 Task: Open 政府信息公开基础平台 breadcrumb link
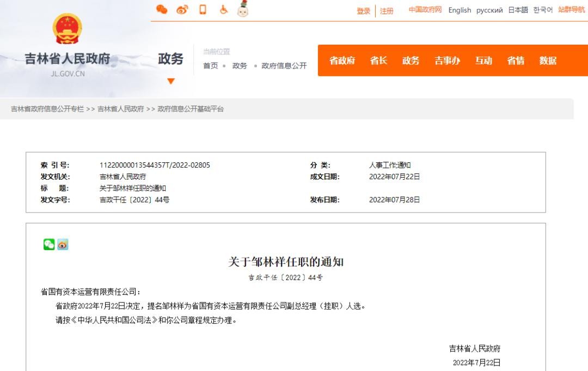[x=191, y=109]
